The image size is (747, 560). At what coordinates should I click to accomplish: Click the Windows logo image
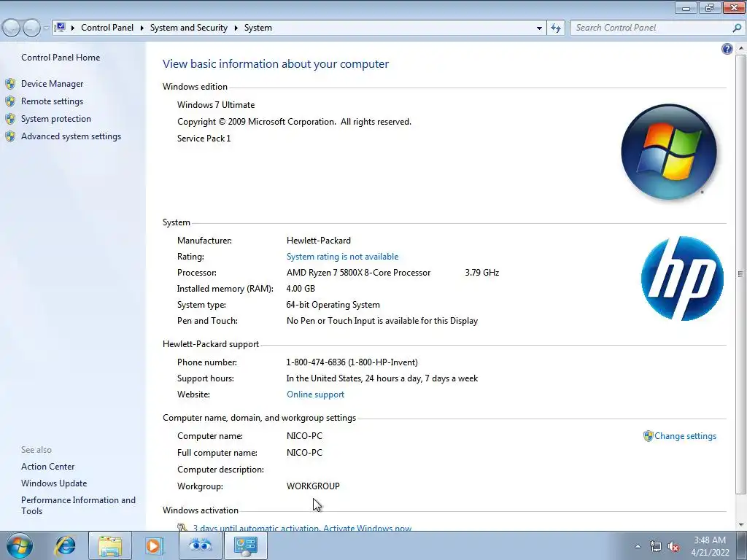tap(670, 152)
